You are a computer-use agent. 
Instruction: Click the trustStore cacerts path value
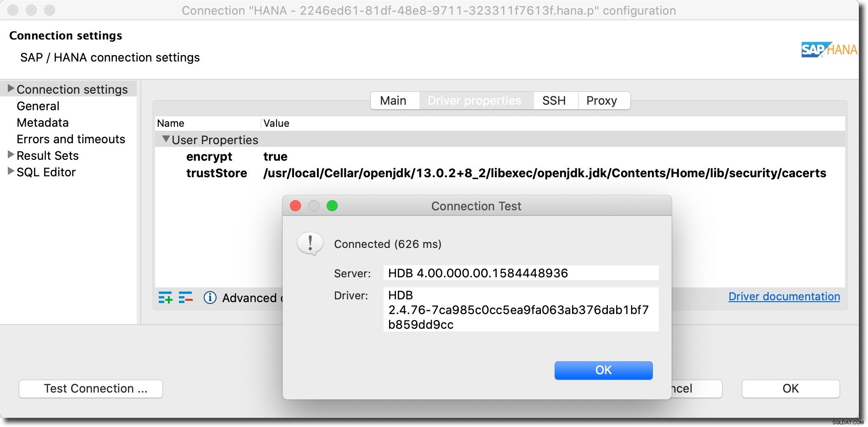point(545,173)
